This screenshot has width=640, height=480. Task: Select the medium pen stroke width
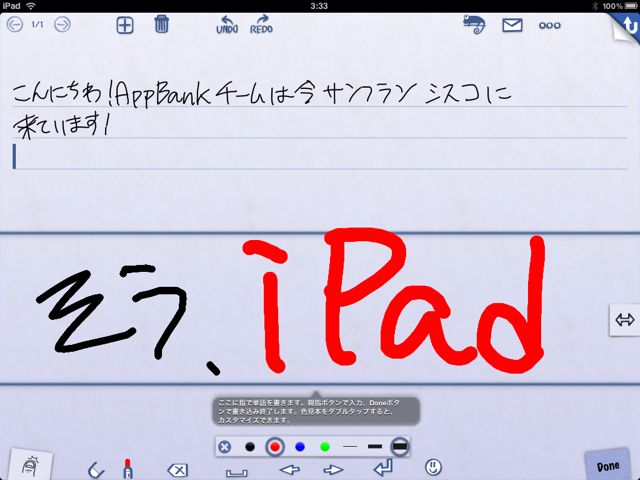click(375, 447)
